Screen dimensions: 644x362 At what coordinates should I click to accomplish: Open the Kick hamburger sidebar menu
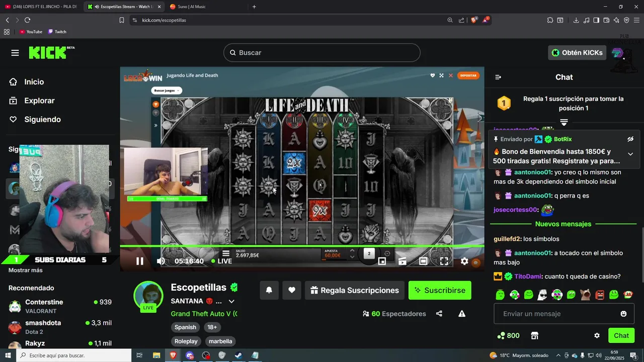pyautogui.click(x=15, y=53)
